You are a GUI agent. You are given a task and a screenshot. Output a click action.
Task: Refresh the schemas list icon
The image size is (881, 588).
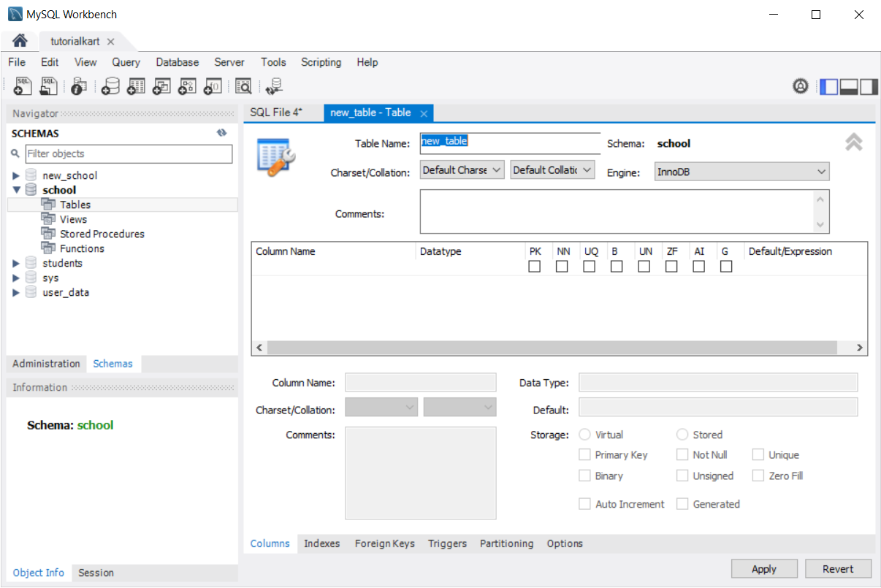pos(222,133)
